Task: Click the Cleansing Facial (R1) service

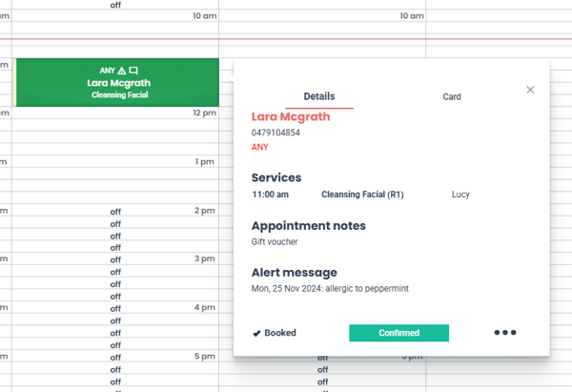Action: pyautogui.click(x=362, y=195)
